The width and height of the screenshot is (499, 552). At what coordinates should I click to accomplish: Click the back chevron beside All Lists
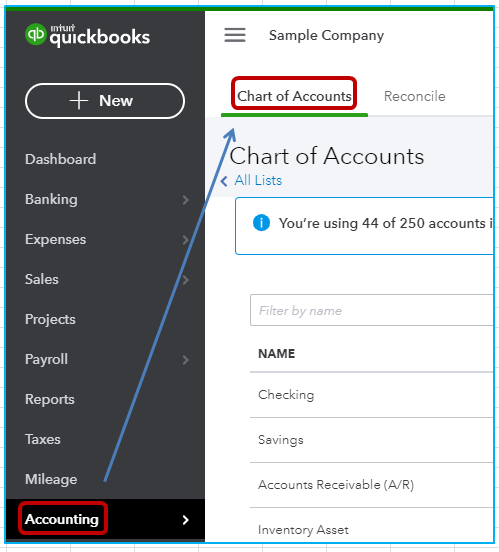tap(224, 181)
